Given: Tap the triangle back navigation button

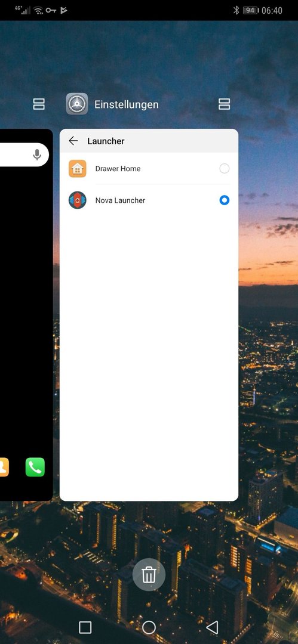Looking at the screenshot, I should tap(212, 627).
